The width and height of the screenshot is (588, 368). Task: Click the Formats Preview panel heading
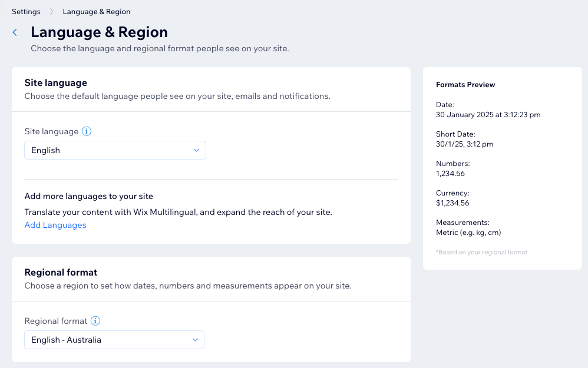[465, 85]
